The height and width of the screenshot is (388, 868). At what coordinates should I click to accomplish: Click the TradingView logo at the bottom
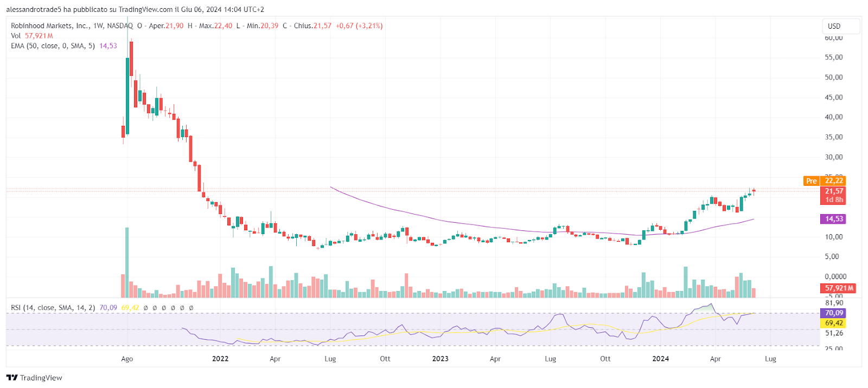click(34, 378)
